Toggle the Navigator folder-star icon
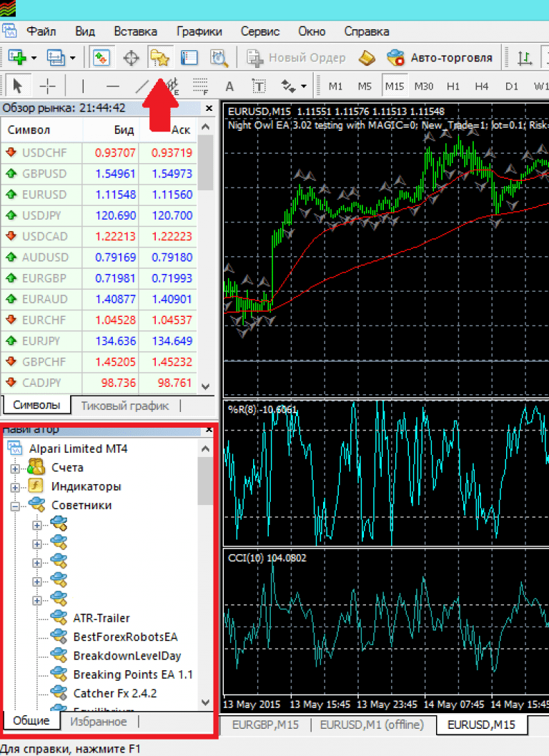 point(159,58)
